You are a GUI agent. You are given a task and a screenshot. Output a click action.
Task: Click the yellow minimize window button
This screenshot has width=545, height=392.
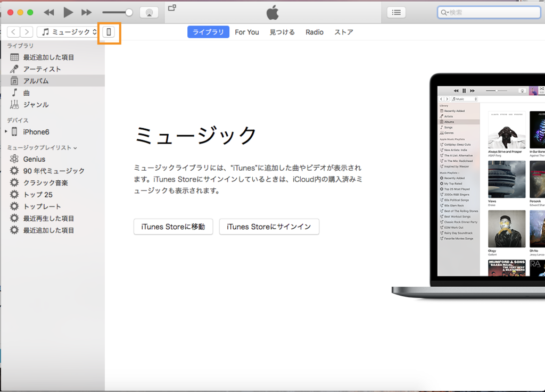coord(20,13)
